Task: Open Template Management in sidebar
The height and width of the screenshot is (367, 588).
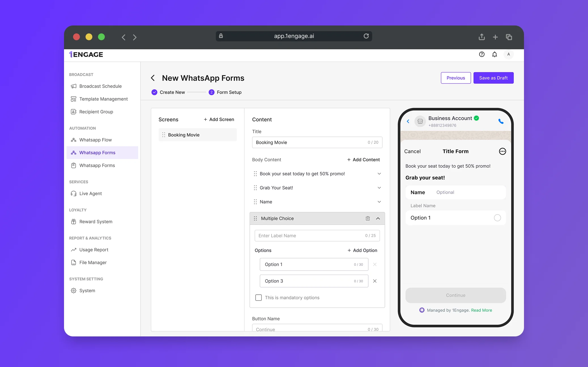Action: 102,99
